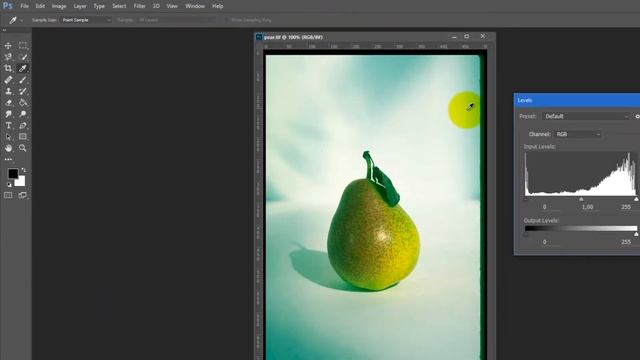
Task: Click the background color swatch
Action: 21,182
